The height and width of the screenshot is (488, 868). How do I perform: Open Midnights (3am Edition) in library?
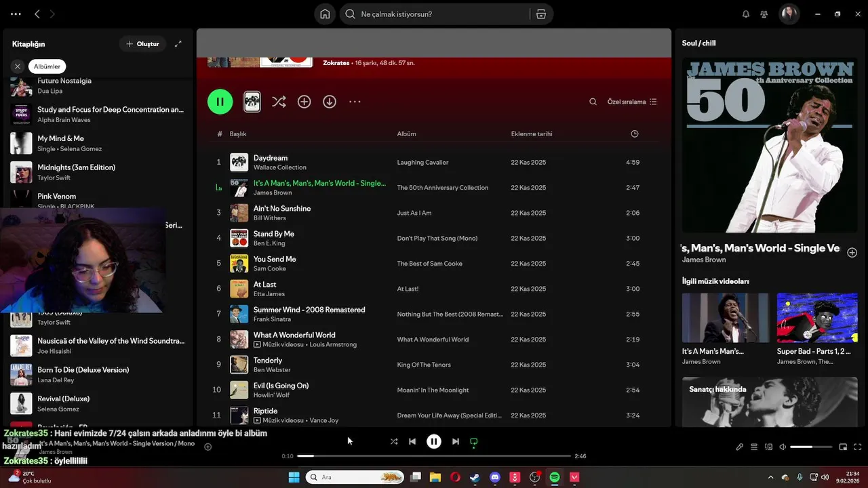click(x=98, y=172)
